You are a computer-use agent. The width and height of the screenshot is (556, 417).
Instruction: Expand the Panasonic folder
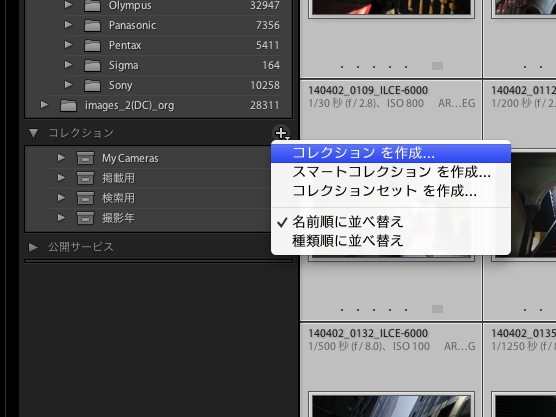coord(68,25)
